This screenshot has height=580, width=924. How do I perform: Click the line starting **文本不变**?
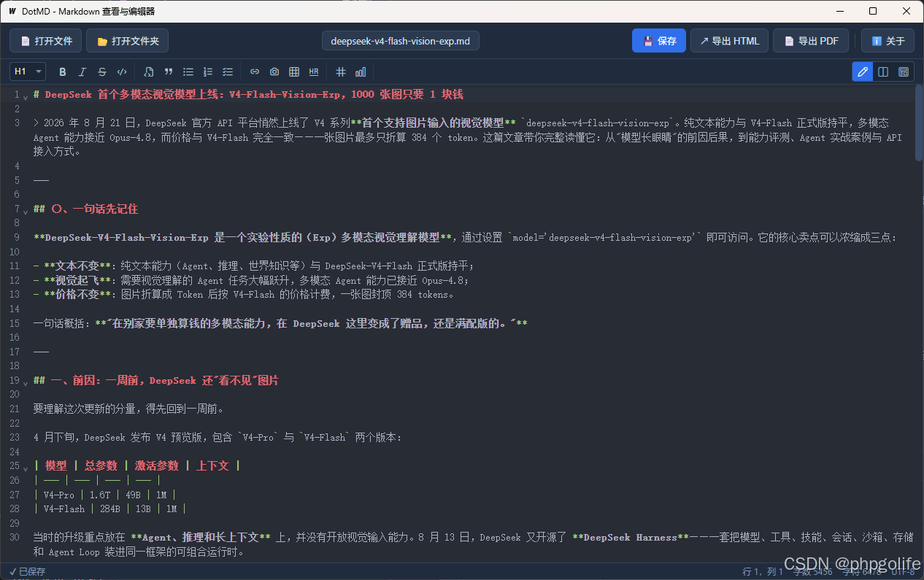pos(254,266)
